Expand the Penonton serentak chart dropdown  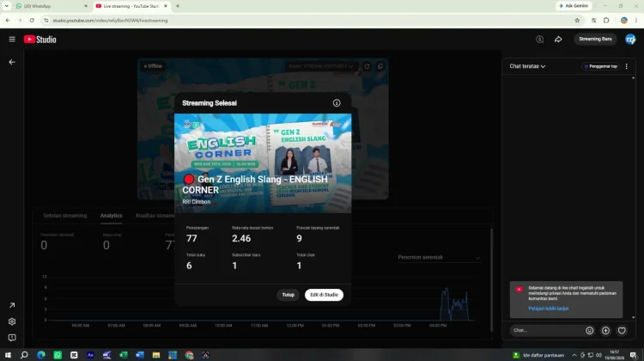coord(439,257)
